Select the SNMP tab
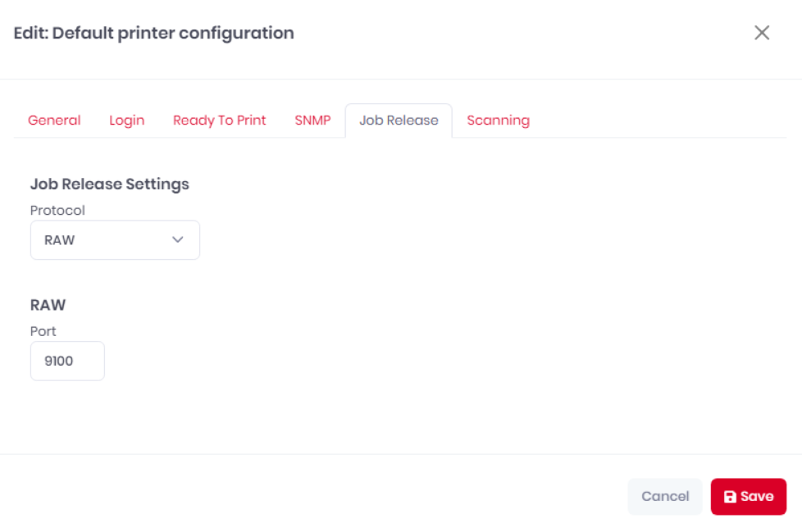802x532 pixels. pos(312,120)
